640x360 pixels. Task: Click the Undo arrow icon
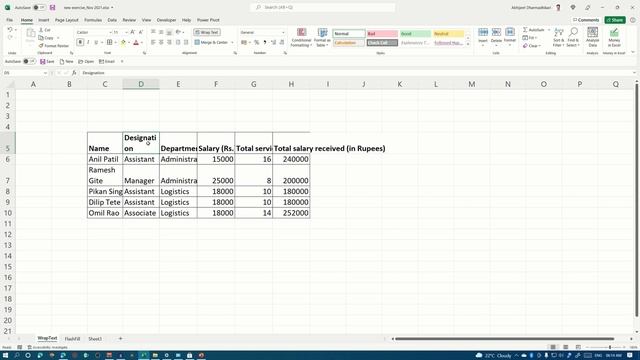click(10, 30)
